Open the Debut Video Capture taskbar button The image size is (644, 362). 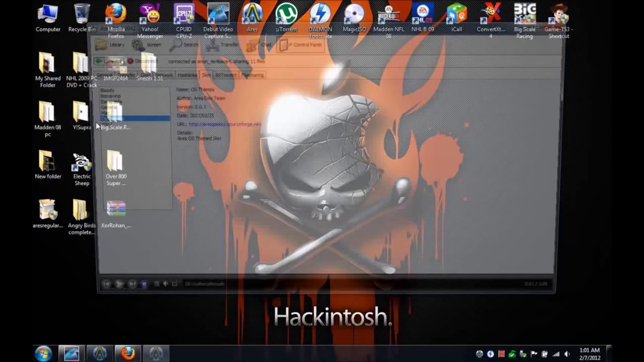click(71, 353)
